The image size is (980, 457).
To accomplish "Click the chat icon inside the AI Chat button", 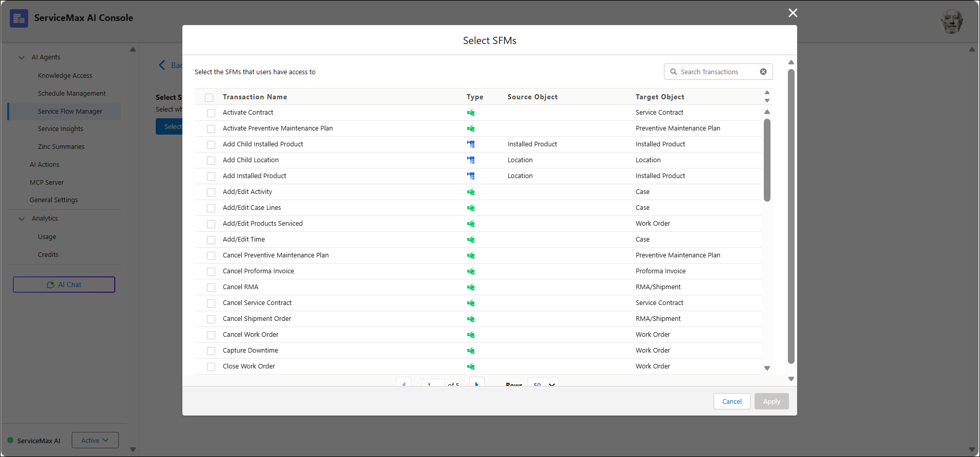I will (x=51, y=285).
